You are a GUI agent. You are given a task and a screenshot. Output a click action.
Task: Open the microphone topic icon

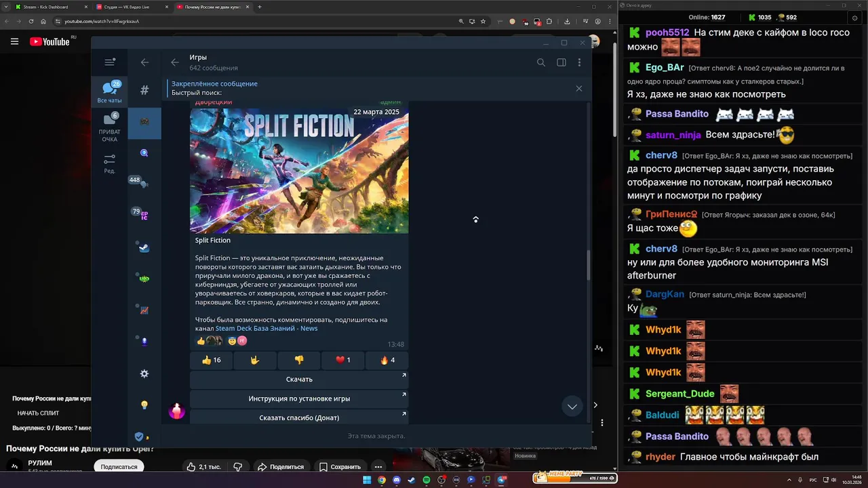(x=144, y=342)
